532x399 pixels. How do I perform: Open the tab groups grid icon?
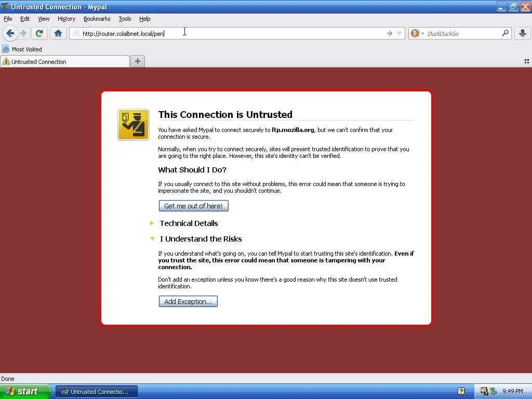(527, 61)
